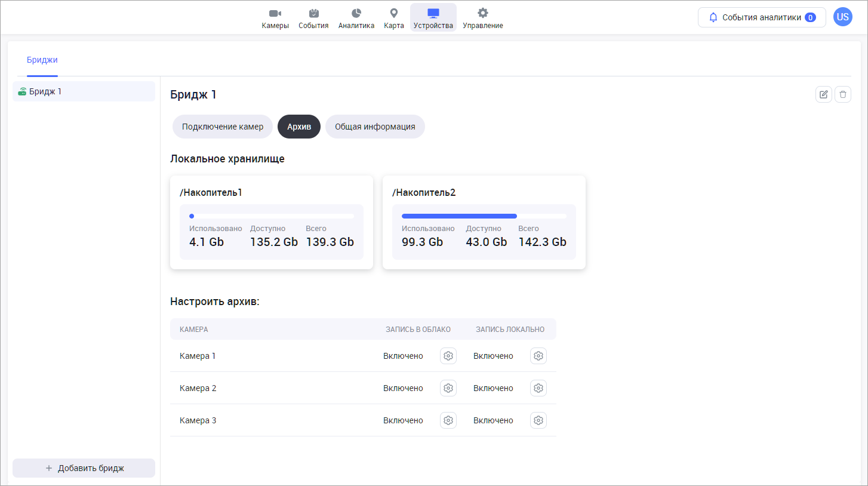Open the Cameras section in top navigation
Screen dimensions: 868x486
point(275,18)
